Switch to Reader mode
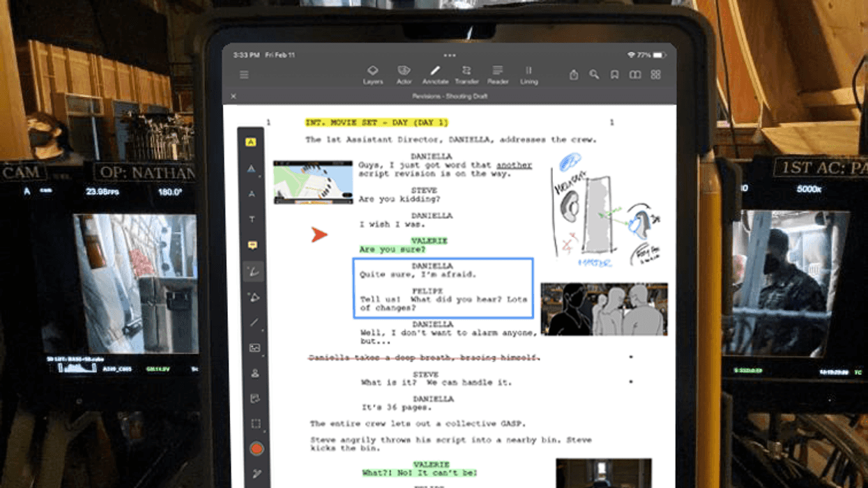Image resolution: width=868 pixels, height=488 pixels. pyautogui.click(x=498, y=75)
